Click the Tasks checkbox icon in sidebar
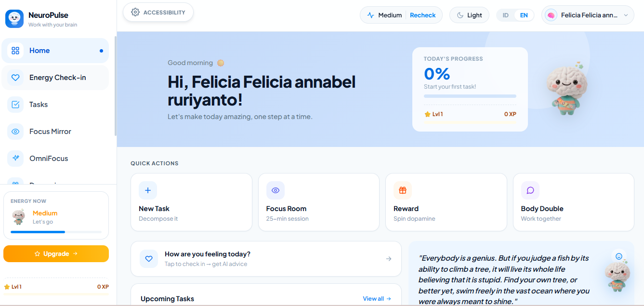 tap(15, 105)
